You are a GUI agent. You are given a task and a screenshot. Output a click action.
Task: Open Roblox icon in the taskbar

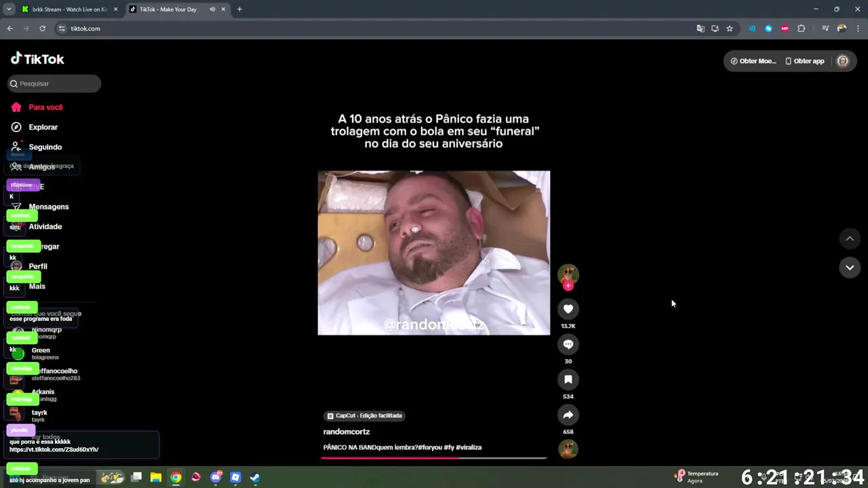click(x=235, y=477)
